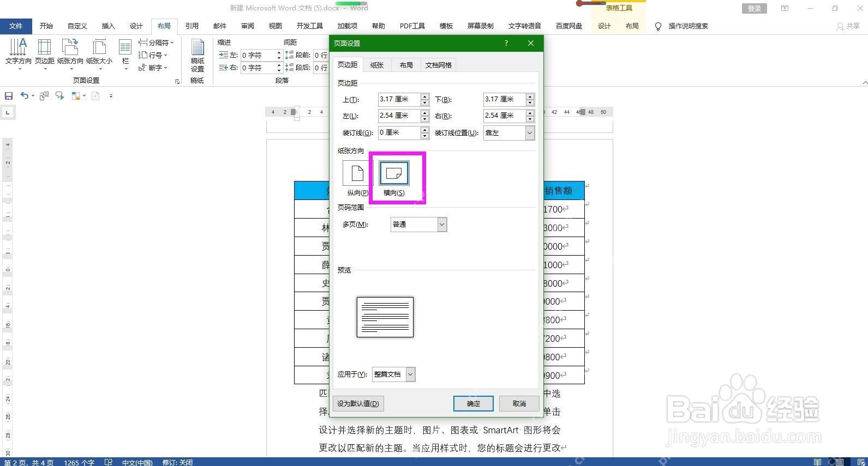Click the 装订线 gutter spinner arrows
Image resolution: width=868 pixels, height=466 pixels.
click(x=425, y=132)
